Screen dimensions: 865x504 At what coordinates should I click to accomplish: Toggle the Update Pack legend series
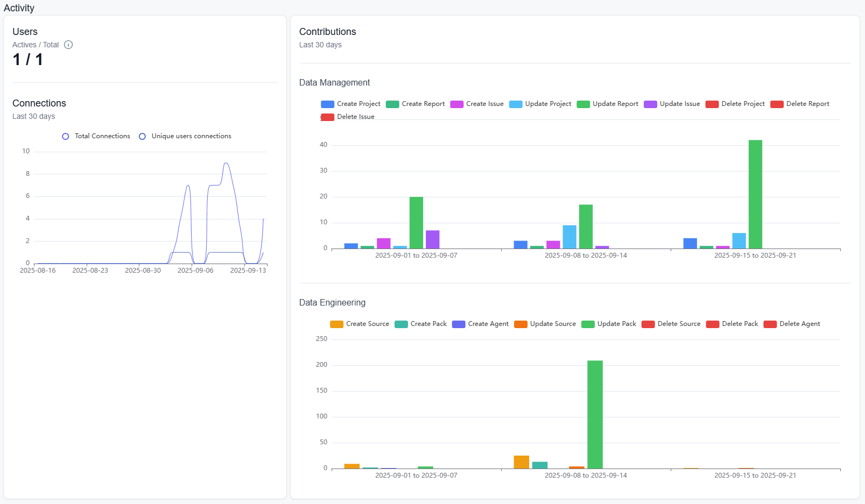(609, 324)
